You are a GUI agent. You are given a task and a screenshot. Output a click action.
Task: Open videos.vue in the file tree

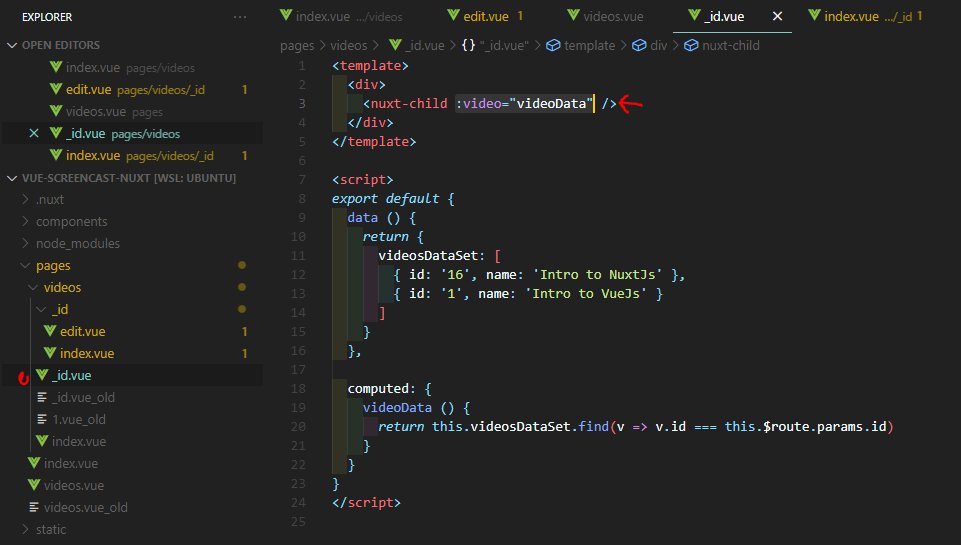coord(132,486)
